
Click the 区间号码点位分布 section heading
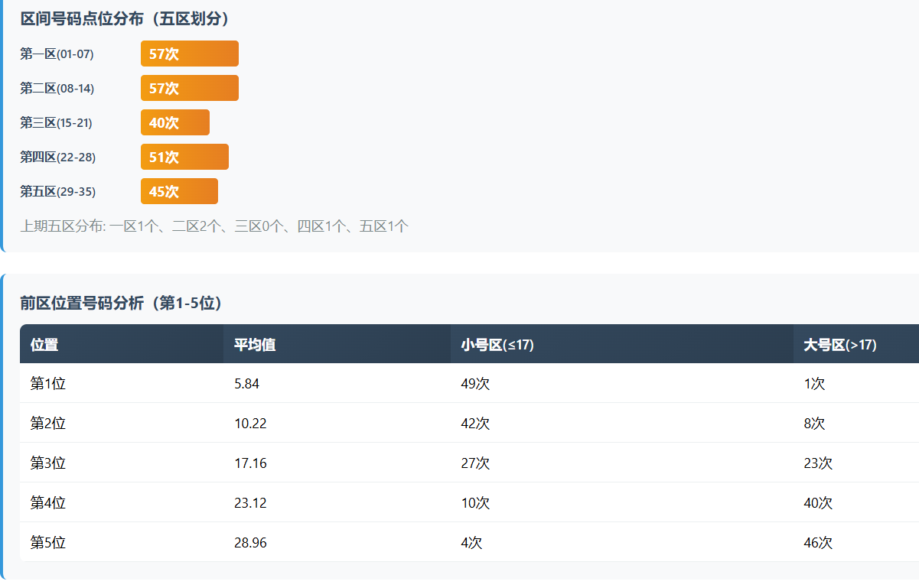click(x=125, y=19)
